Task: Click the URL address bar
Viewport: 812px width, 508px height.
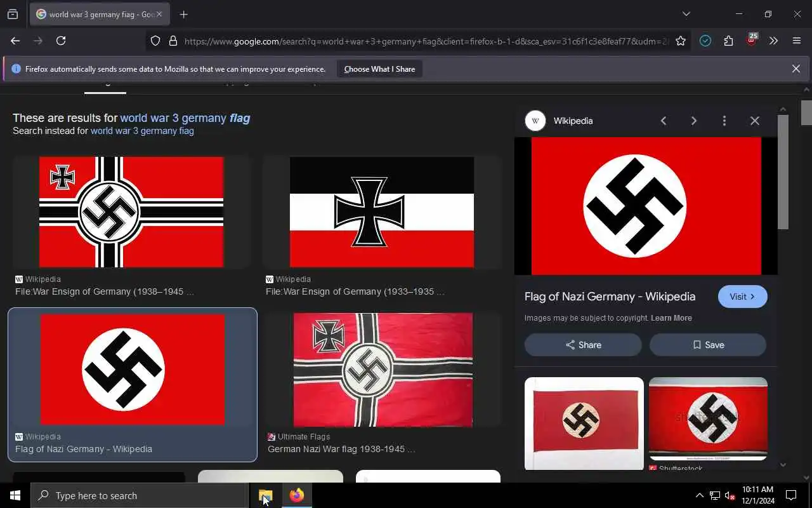Action: 425,41
